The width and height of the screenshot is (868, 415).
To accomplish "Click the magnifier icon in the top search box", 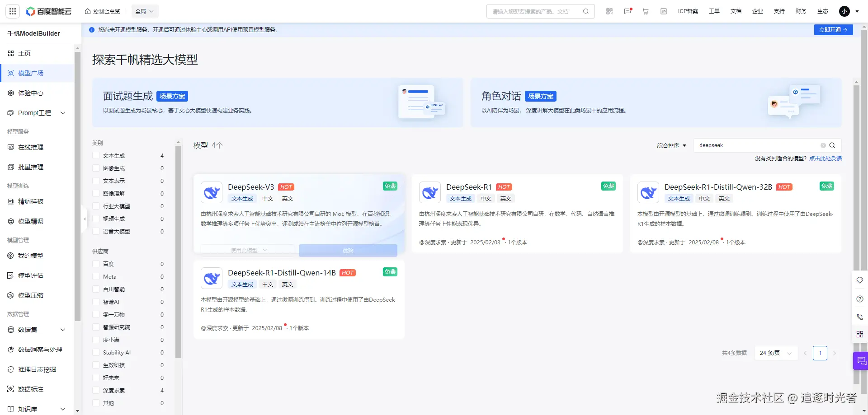I will pyautogui.click(x=586, y=11).
